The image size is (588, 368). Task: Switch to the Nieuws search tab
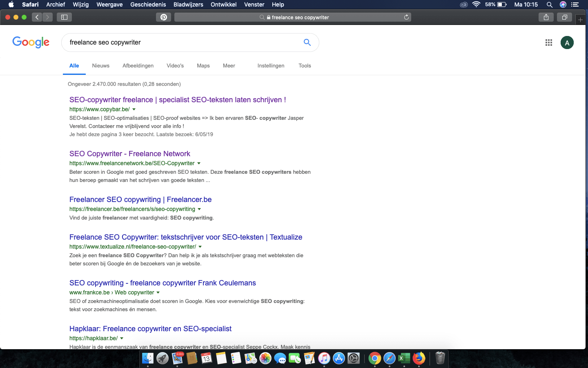tap(101, 66)
